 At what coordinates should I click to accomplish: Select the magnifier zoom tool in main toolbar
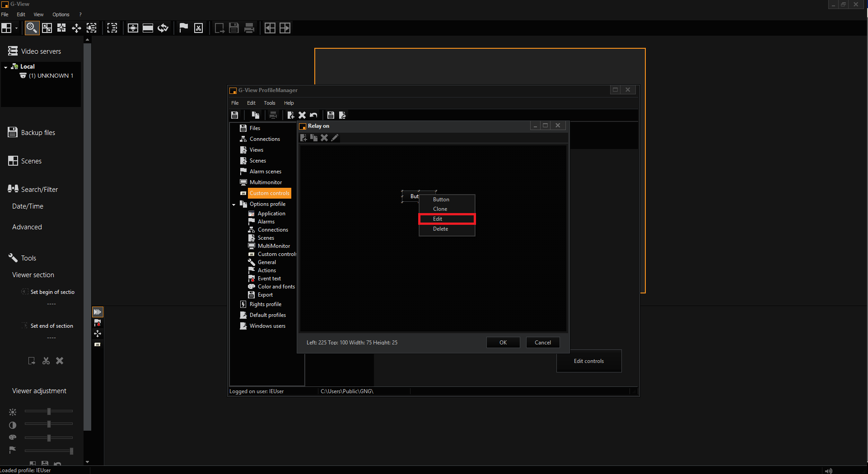click(31, 28)
